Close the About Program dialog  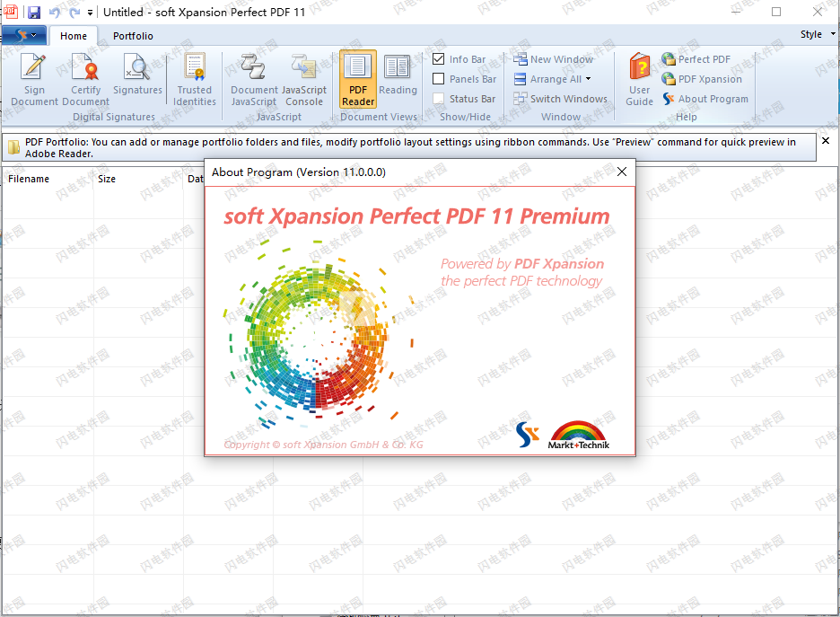(621, 172)
